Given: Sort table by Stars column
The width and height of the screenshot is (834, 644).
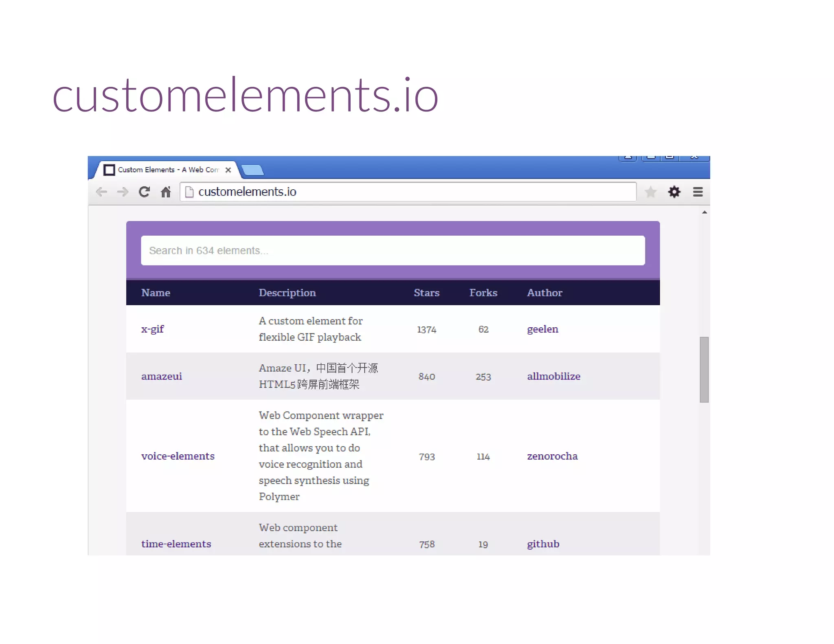Looking at the screenshot, I should [426, 293].
